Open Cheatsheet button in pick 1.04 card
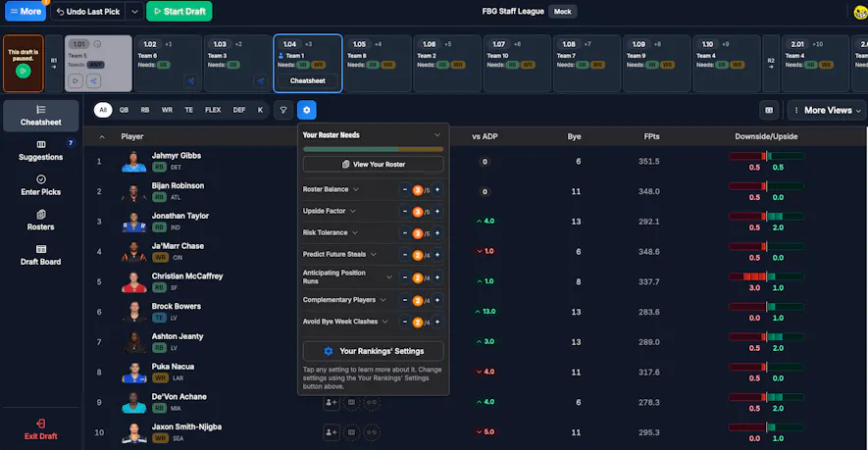The image size is (868, 450). 307,80
